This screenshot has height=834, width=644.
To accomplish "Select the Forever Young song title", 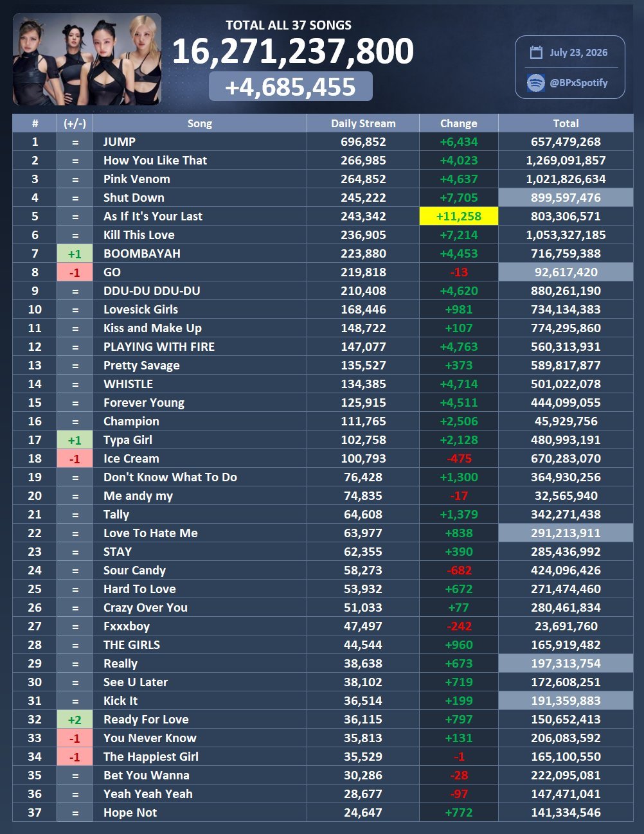I will (144, 403).
